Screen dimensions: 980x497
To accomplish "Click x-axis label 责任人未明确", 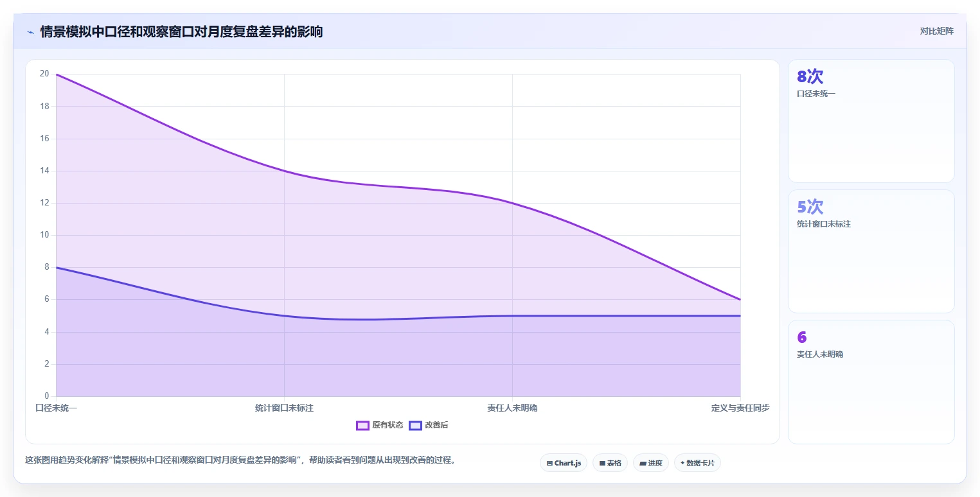I will pyautogui.click(x=512, y=408).
